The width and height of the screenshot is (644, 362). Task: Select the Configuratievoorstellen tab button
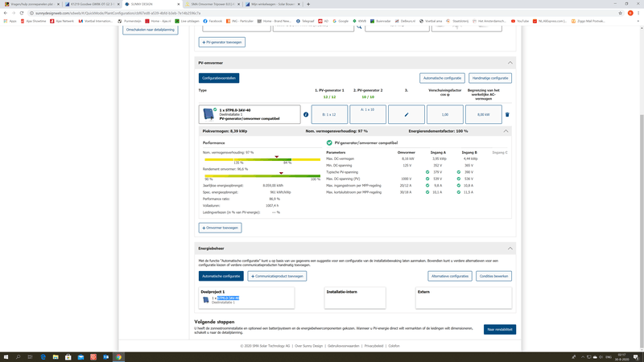click(x=219, y=78)
